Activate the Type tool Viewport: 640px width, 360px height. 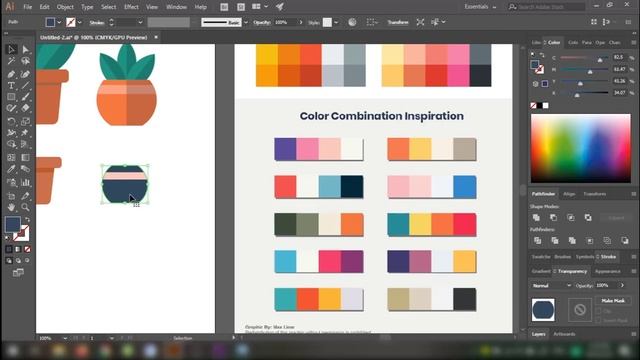coord(11,86)
